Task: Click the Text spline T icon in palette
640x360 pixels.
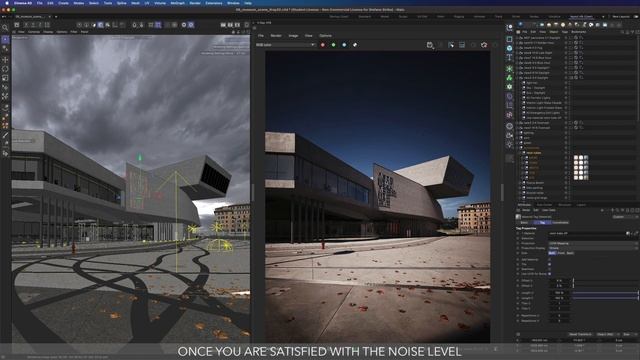Action: pos(509,58)
